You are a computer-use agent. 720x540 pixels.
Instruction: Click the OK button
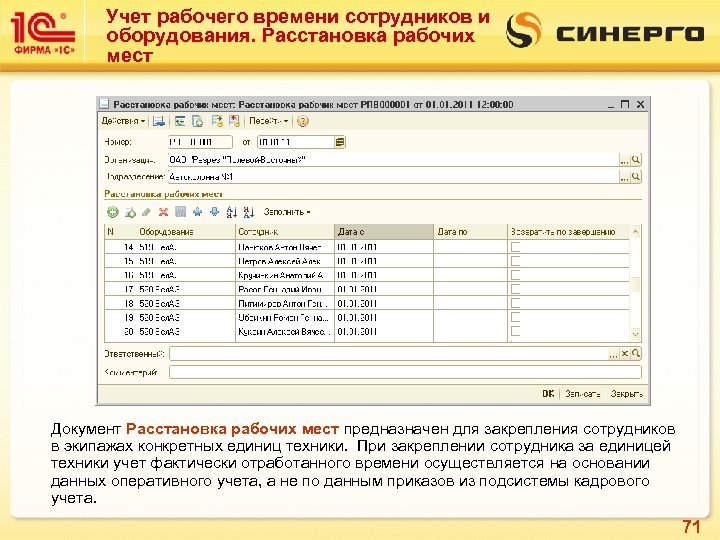548,394
